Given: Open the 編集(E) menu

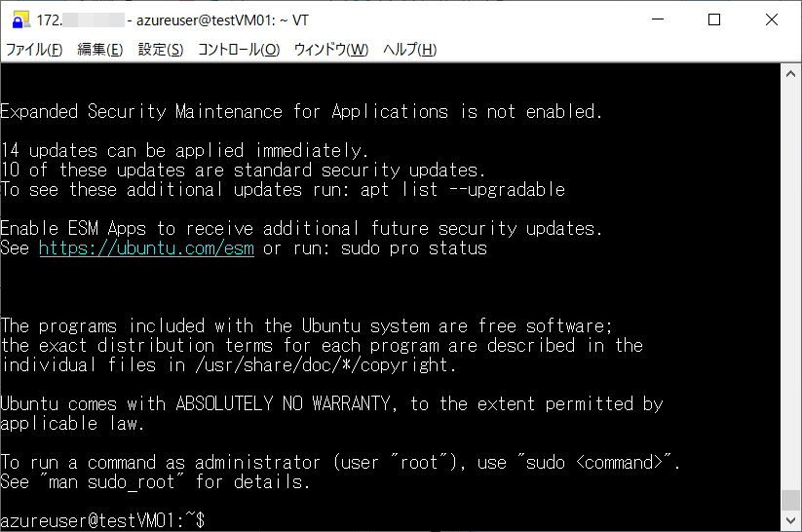Looking at the screenshot, I should click(100, 50).
